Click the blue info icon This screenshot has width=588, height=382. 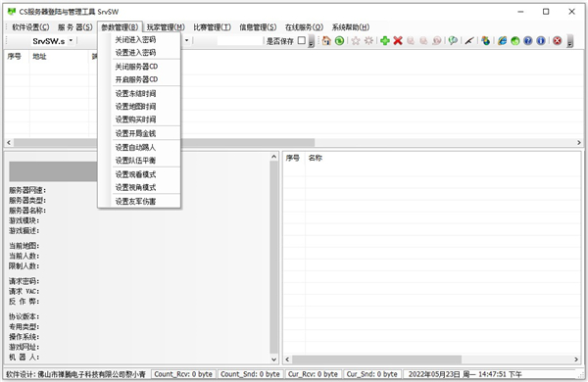tap(541, 40)
